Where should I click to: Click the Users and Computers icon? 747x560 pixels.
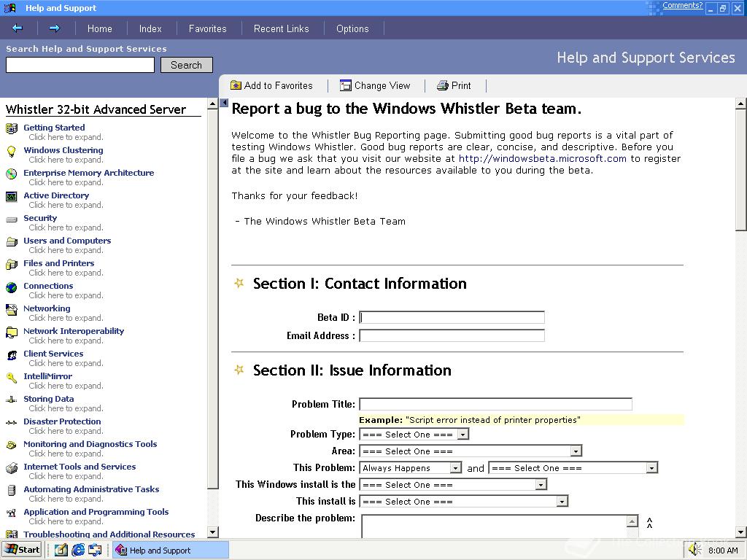(x=12, y=241)
